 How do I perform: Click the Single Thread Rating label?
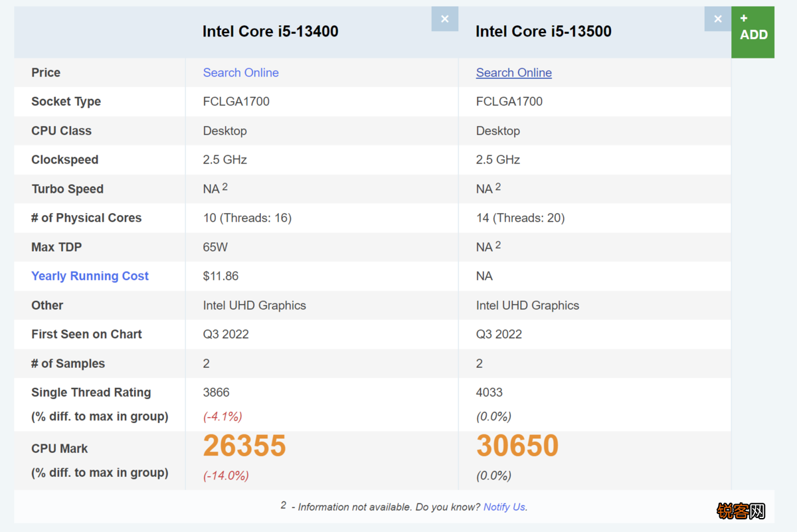[x=91, y=393]
